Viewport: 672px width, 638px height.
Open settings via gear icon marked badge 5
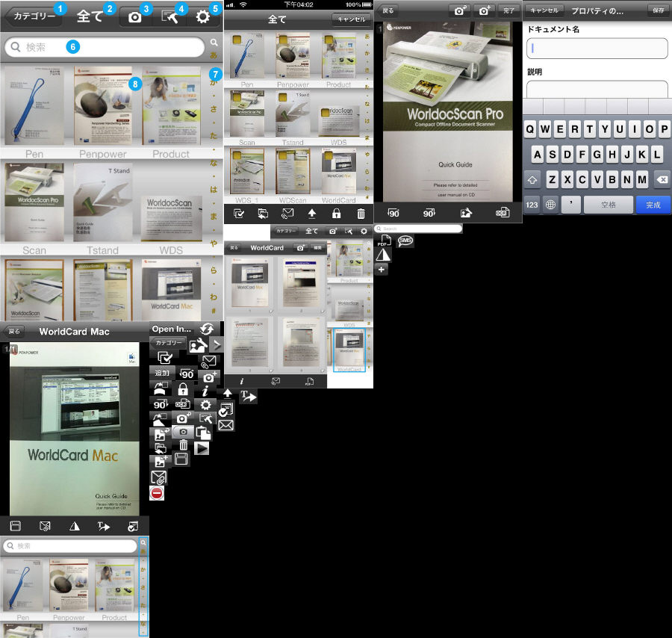tap(202, 16)
